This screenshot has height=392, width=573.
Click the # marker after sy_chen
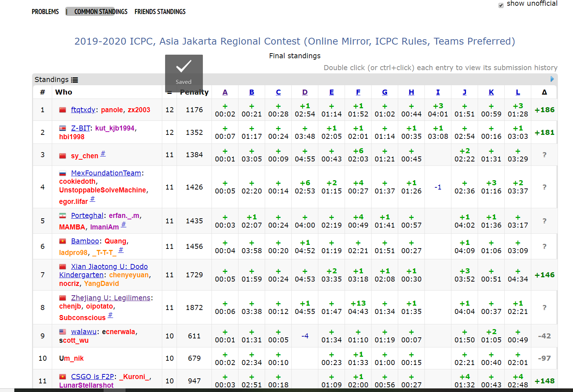(x=103, y=154)
